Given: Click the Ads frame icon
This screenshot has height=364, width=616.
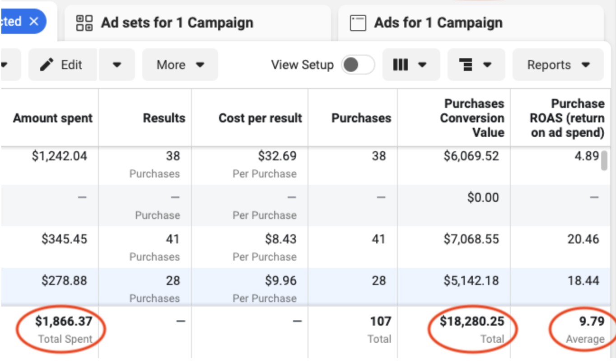Looking at the screenshot, I should pos(358,23).
